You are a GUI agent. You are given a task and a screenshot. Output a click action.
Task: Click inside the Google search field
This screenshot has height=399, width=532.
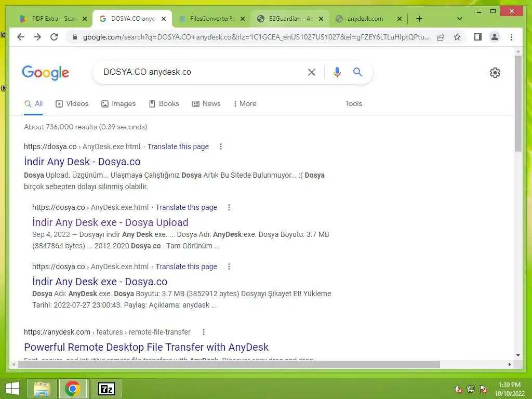(x=200, y=72)
